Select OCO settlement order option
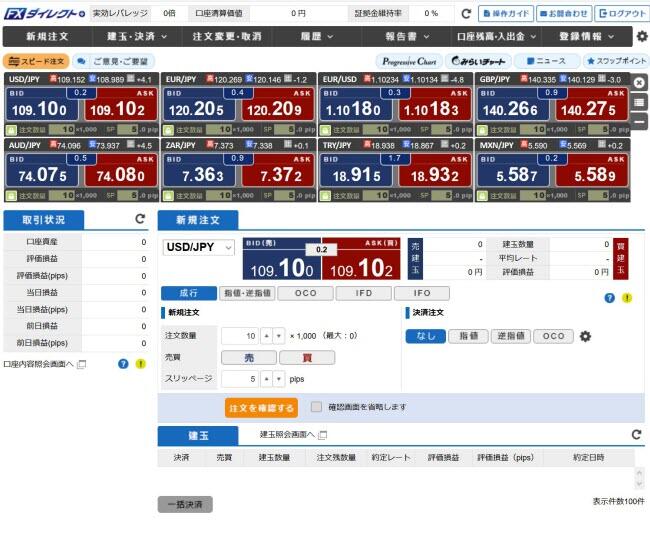 [x=553, y=336]
